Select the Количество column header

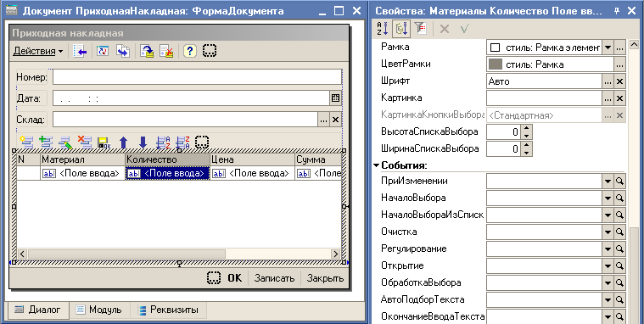point(167,159)
